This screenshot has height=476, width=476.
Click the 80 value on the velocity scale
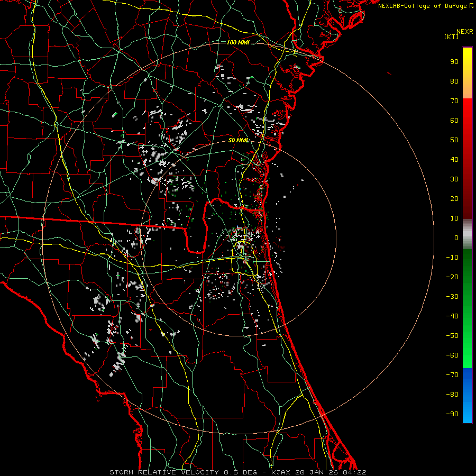click(454, 81)
